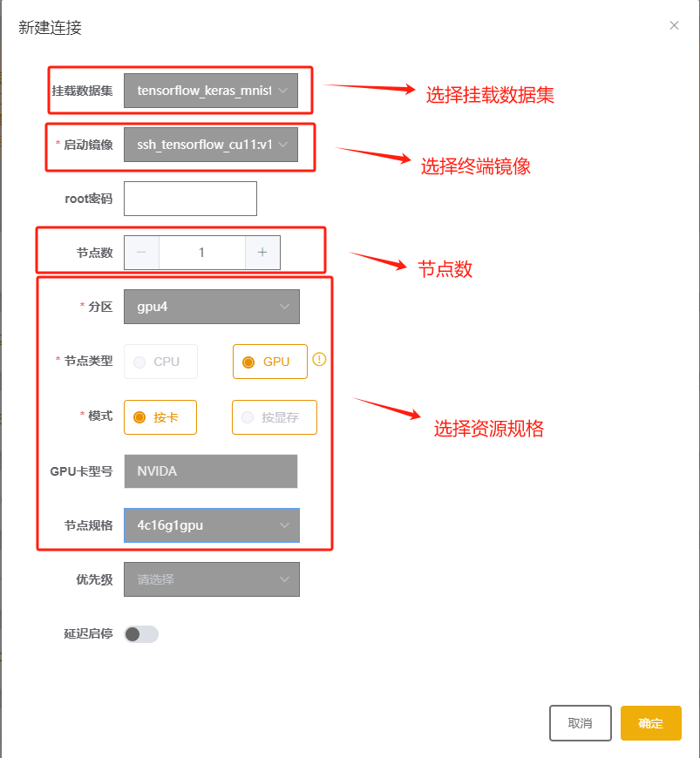Open the 挂载数据集 dropdown
Viewport: 700px width, 758px height.
click(211, 91)
